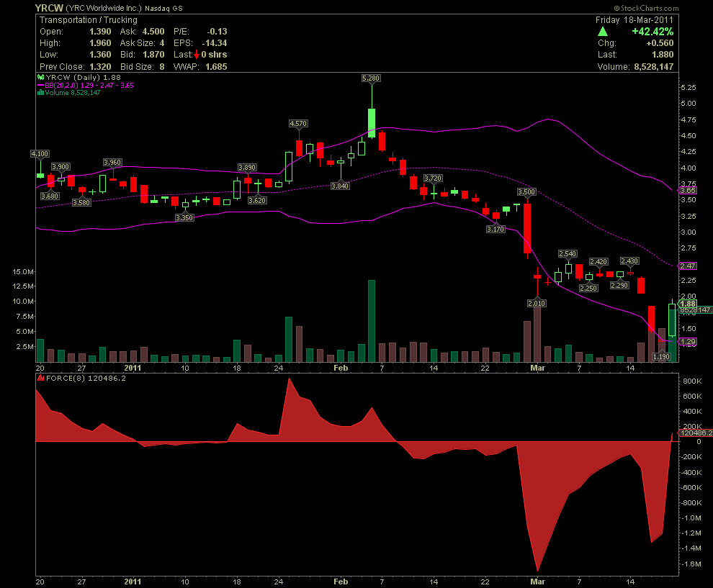Click the 3.500 price label

526,192
